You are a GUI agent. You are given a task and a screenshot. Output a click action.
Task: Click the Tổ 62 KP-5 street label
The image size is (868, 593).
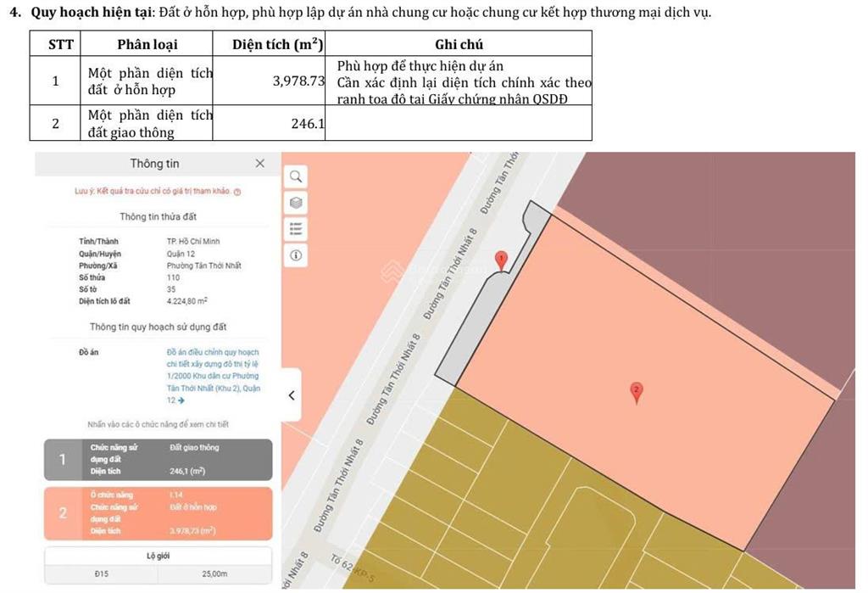point(353,568)
